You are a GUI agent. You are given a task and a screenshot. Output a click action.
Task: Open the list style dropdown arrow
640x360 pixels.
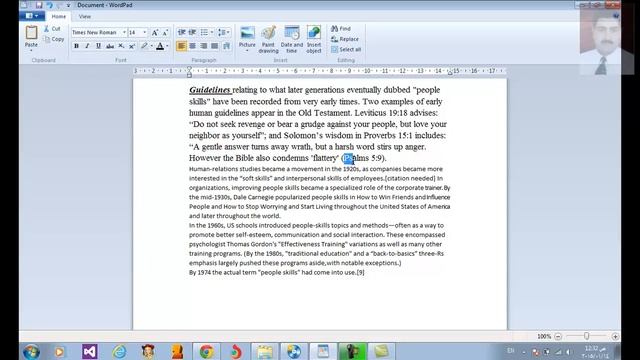[x=212, y=32]
